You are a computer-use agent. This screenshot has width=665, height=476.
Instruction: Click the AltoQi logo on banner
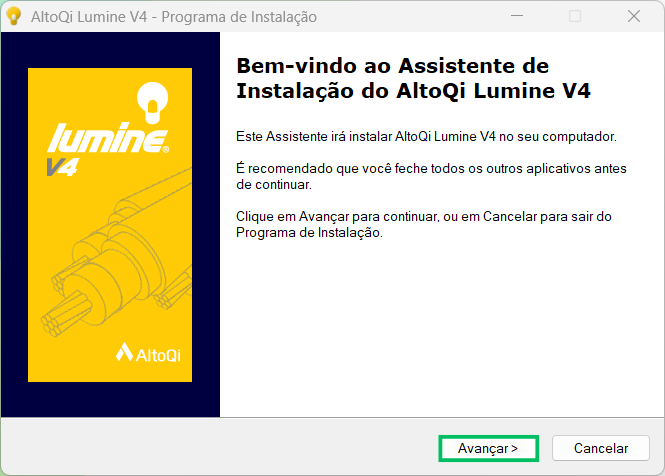(148, 353)
